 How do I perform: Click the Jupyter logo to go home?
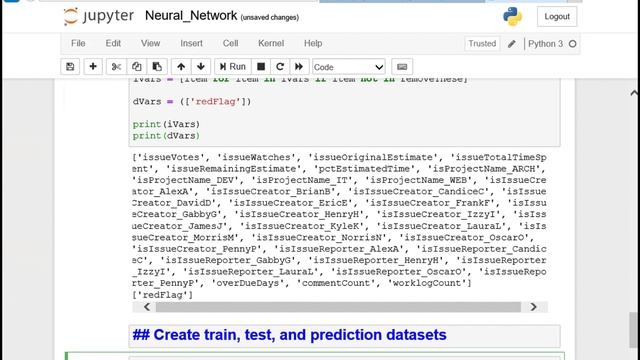pyautogui.click(x=99, y=16)
